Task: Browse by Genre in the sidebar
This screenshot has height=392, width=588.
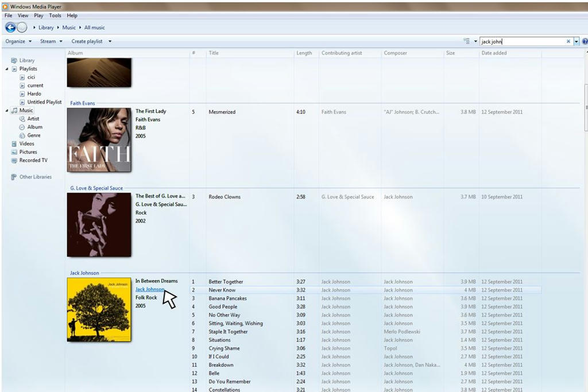Action: point(34,135)
